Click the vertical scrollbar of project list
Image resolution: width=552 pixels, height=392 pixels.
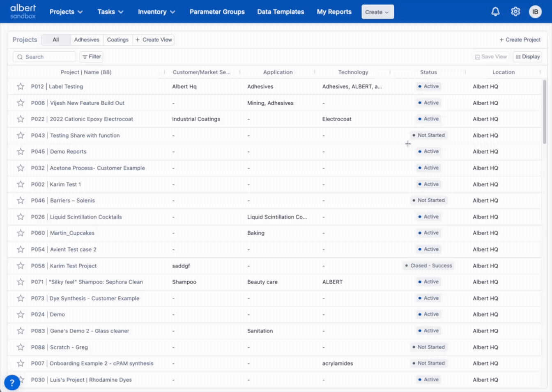(x=545, y=112)
